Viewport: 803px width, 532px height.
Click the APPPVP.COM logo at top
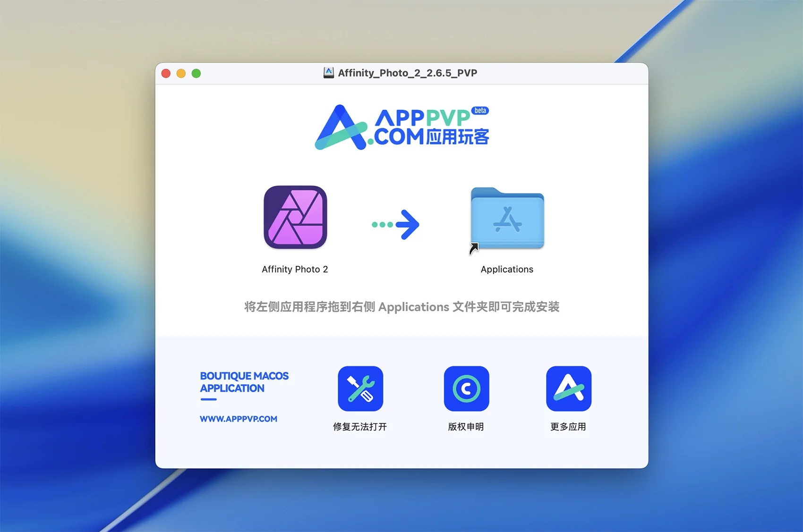(401, 127)
